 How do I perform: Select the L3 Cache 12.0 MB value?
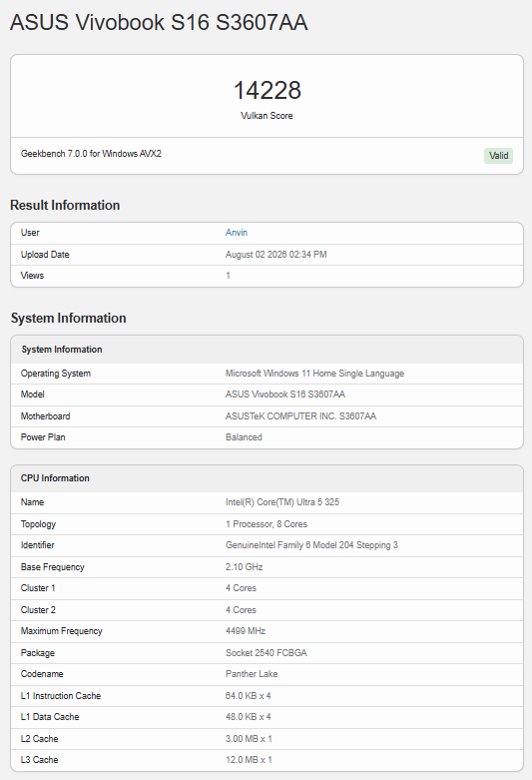pyautogui.click(x=249, y=760)
